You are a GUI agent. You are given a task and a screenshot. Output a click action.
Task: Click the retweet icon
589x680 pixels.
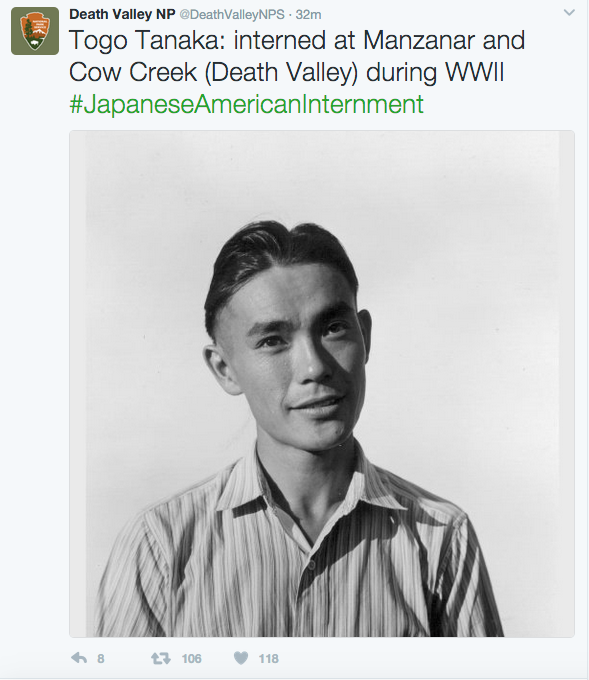click(x=160, y=658)
